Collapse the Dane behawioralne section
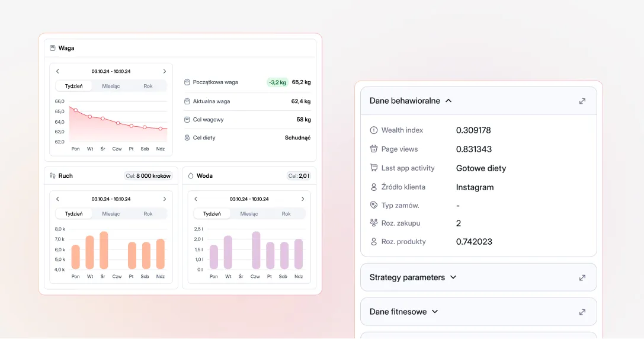 click(x=448, y=101)
